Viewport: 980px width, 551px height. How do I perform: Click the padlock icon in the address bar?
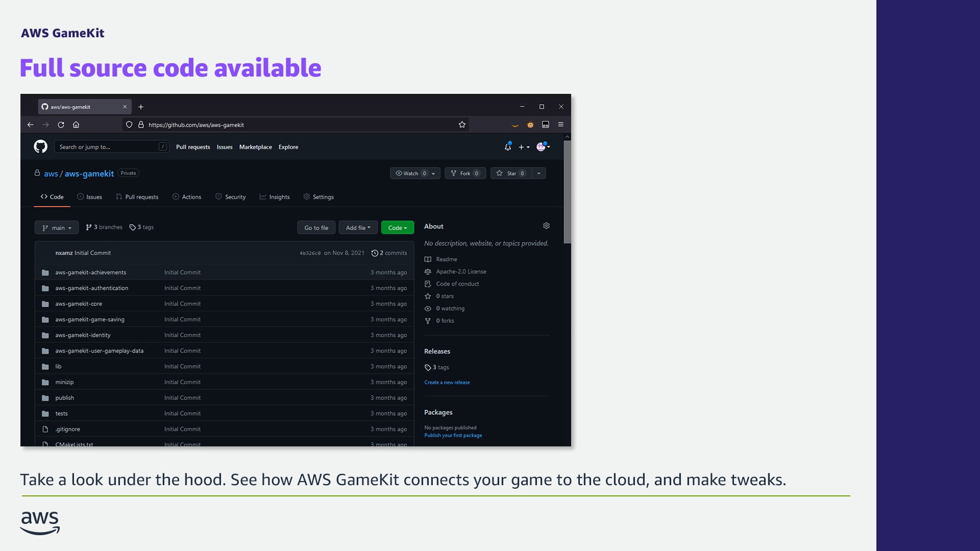(x=142, y=124)
